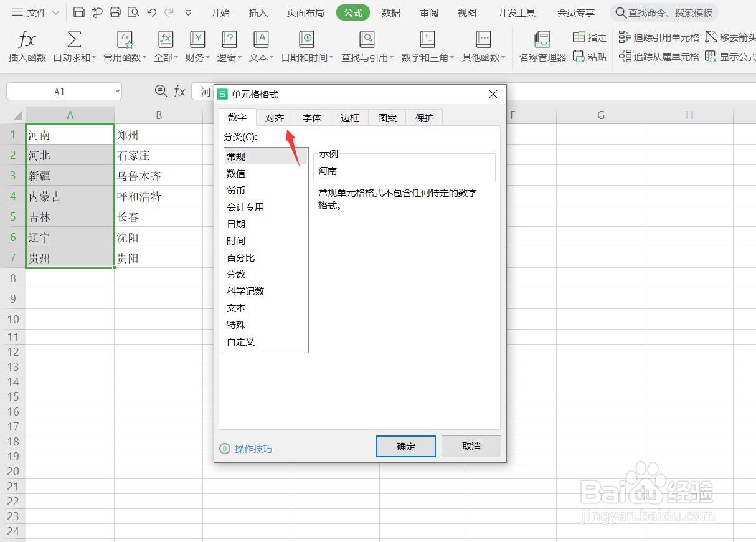Click the 指定 icon
The width and height of the screenshot is (756, 542).
(589, 37)
